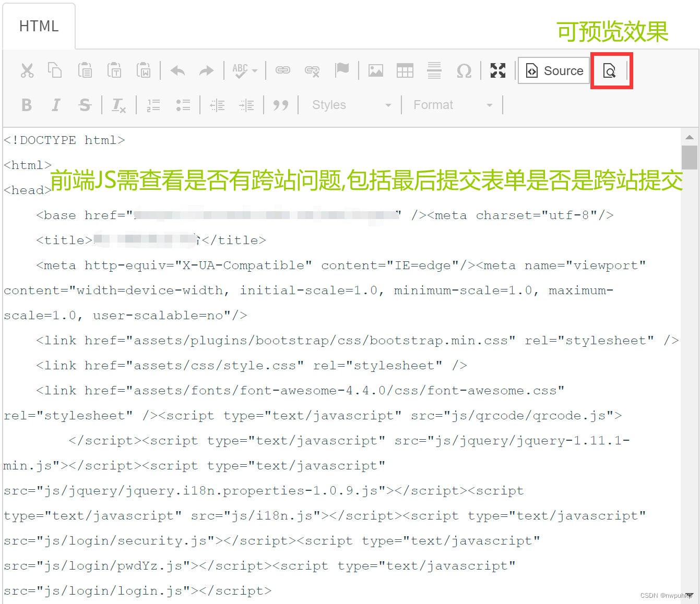Open the Format dropdown
This screenshot has height=604, width=700.
coord(453,105)
